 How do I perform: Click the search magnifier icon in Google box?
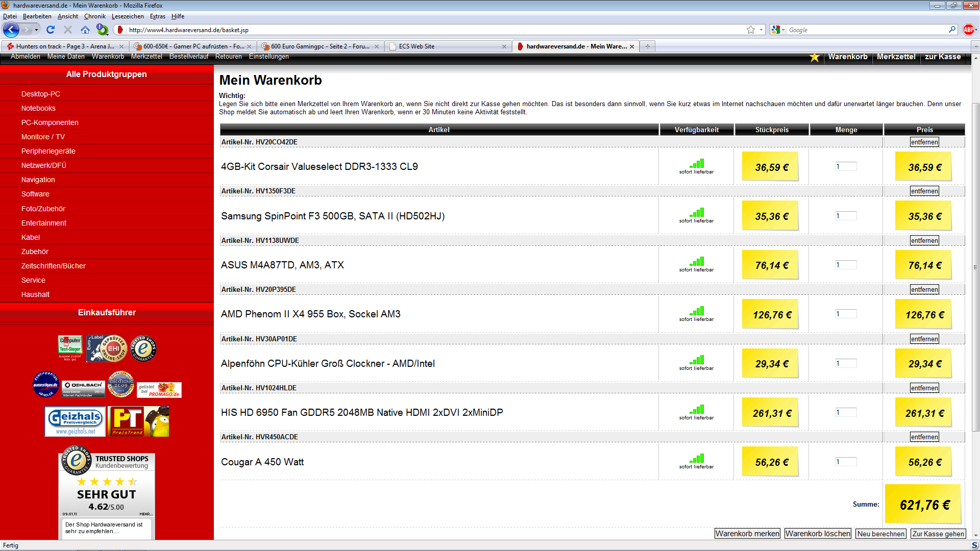[x=952, y=30]
